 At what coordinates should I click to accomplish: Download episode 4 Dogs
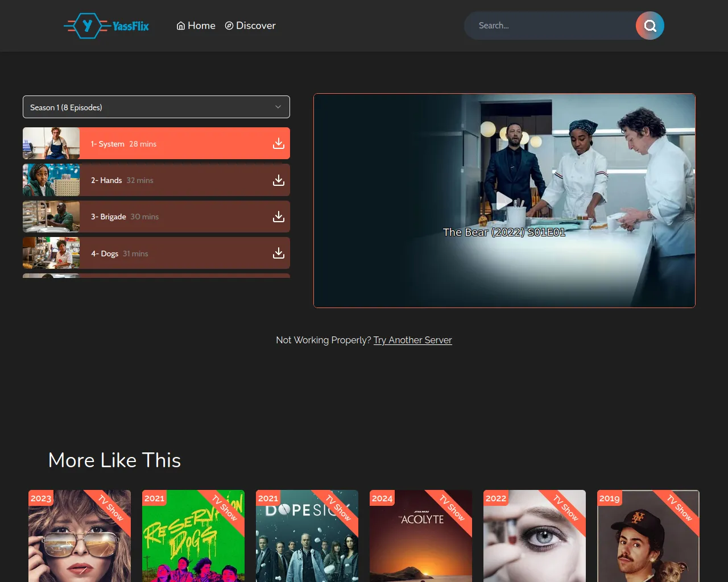click(278, 253)
